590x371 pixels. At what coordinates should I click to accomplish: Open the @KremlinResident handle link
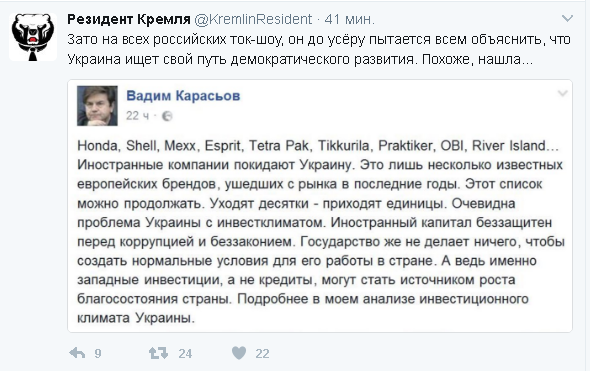click(253, 19)
